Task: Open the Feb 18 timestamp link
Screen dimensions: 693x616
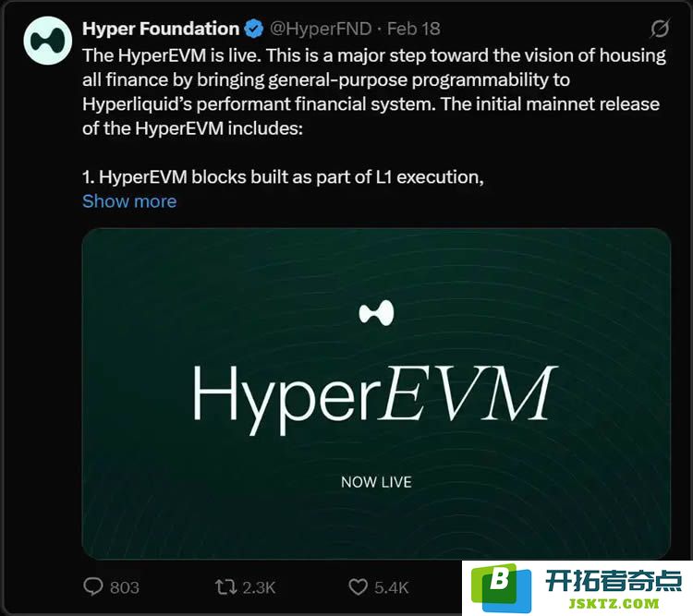Action: point(414,29)
